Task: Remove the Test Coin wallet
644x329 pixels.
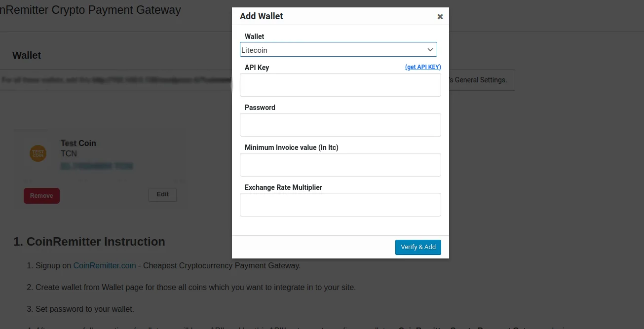Action: [x=41, y=196]
